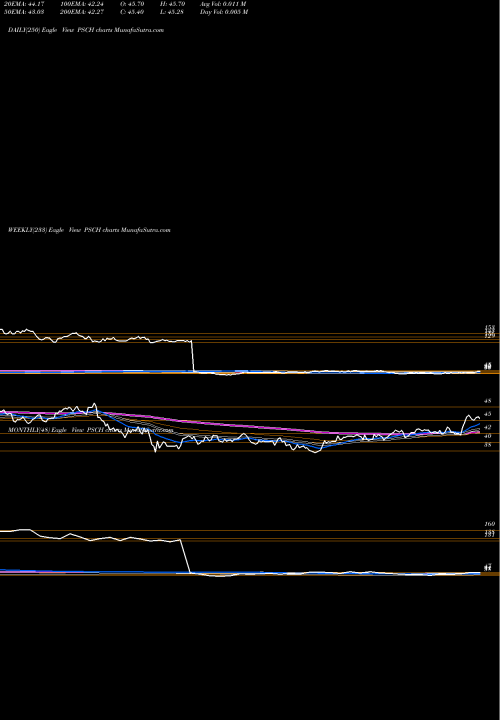
Task: Click the 45 price axis label
Action: 488,414
